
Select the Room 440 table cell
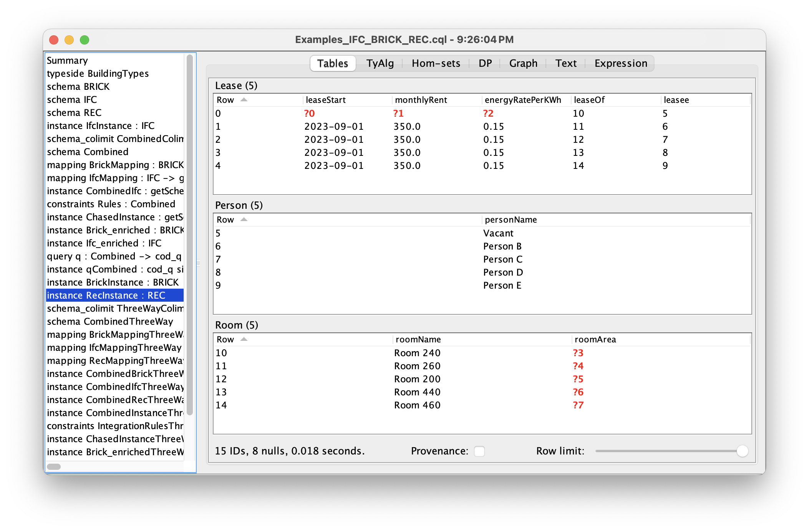click(x=417, y=392)
